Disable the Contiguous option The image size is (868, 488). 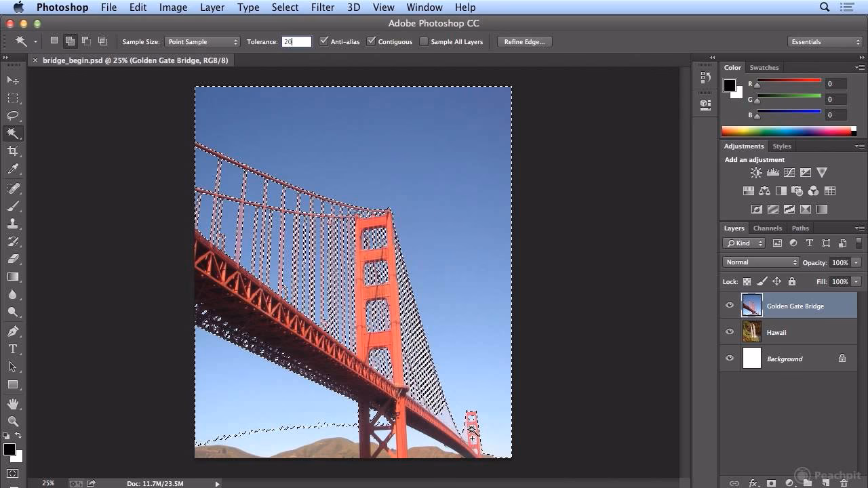point(370,41)
